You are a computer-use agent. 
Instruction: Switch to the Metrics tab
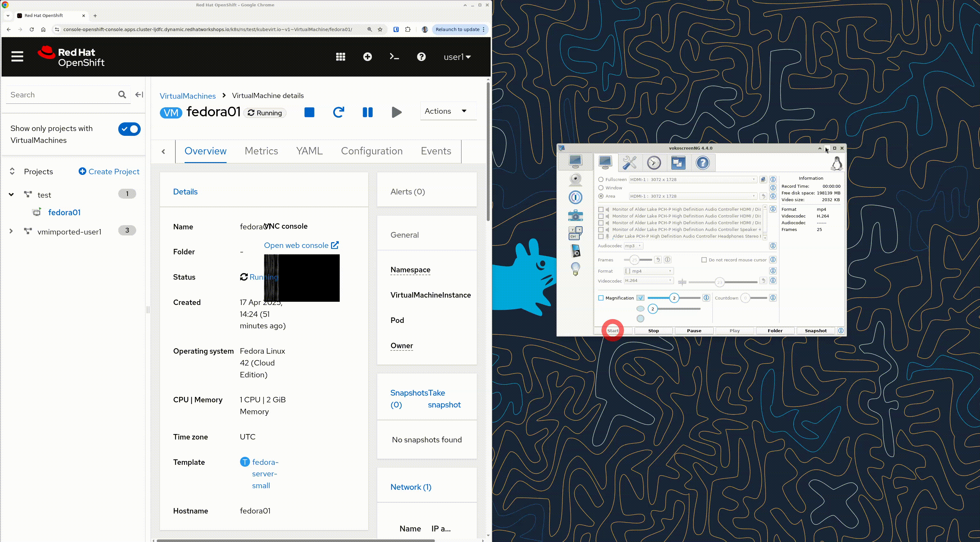click(x=261, y=151)
